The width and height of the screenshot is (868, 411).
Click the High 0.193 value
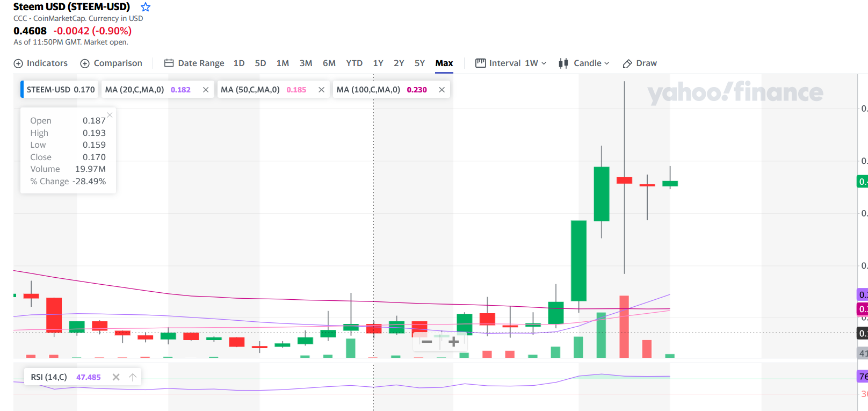coord(94,133)
